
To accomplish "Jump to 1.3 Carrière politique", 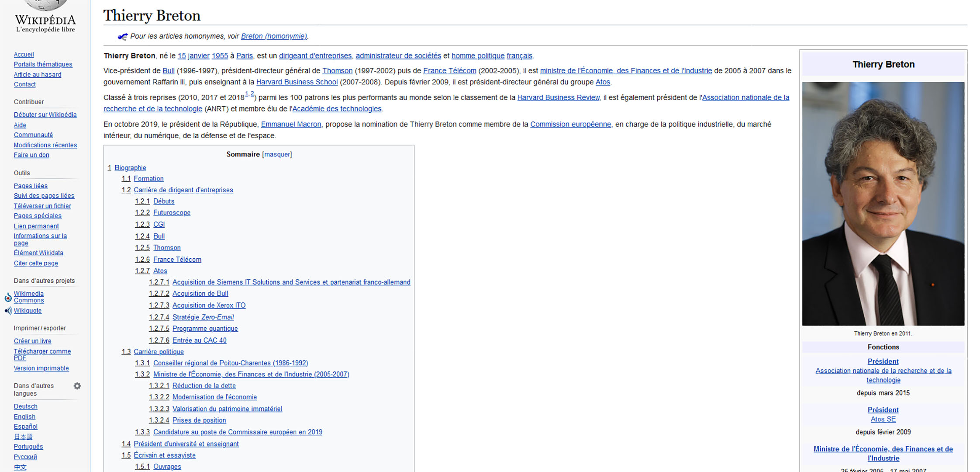I will pyautogui.click(x=159, y=352).
